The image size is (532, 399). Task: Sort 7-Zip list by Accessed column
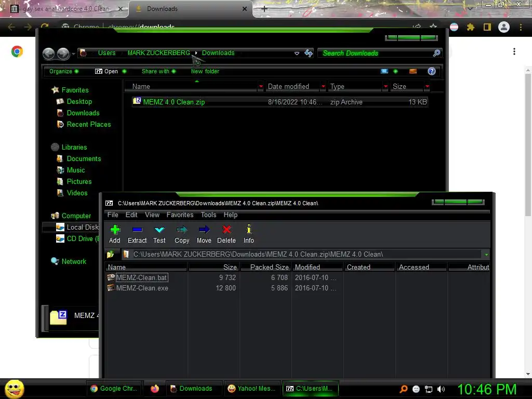422,268
